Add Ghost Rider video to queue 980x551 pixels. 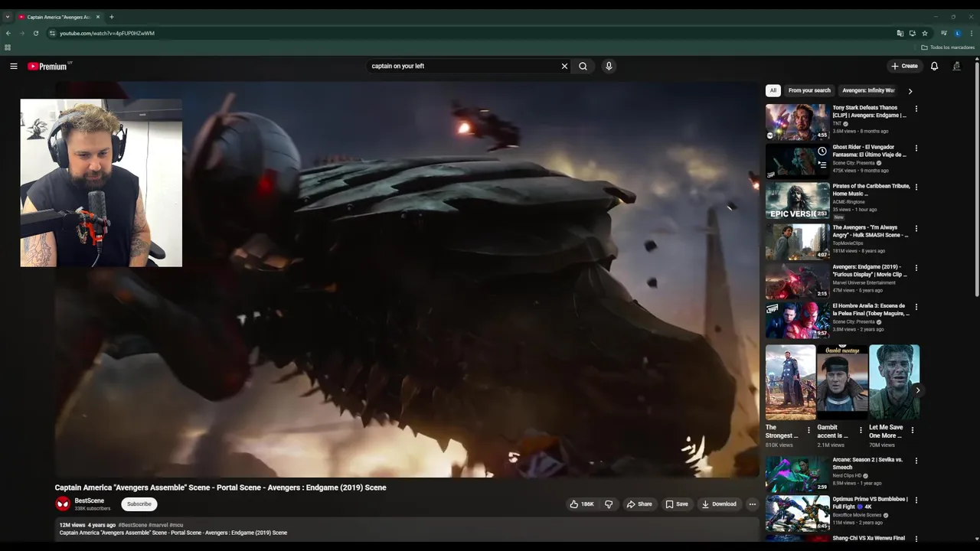(822, 164)
